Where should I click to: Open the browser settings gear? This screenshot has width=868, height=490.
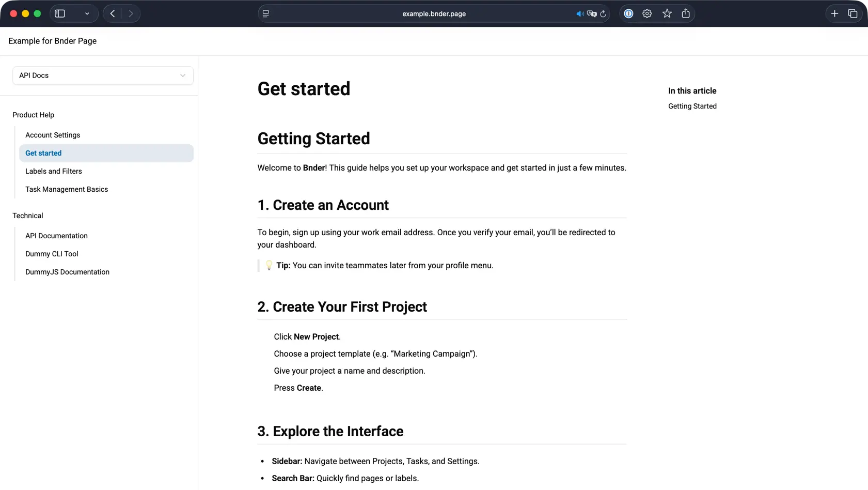(647, 13)
